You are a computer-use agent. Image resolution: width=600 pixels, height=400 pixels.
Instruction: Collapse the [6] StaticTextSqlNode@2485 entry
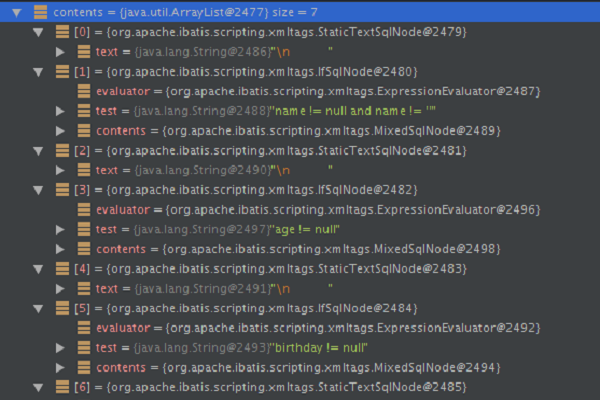[38, 388]
